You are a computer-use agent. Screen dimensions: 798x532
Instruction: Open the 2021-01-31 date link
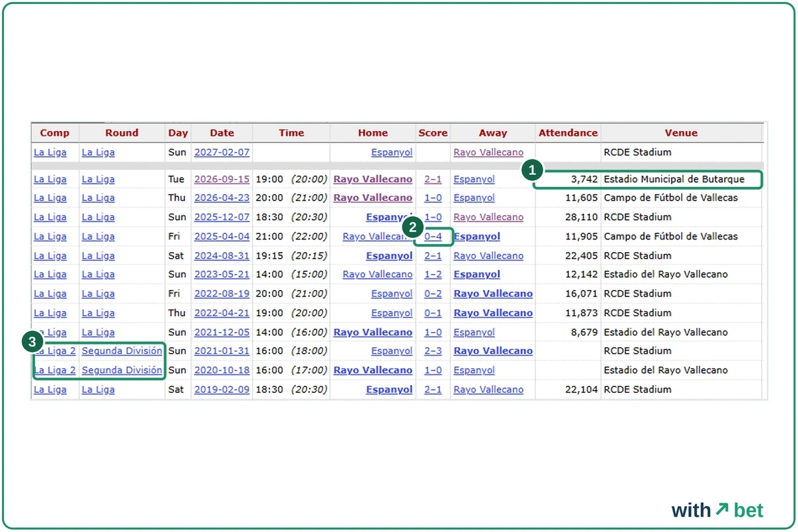[x=222, y=350]
